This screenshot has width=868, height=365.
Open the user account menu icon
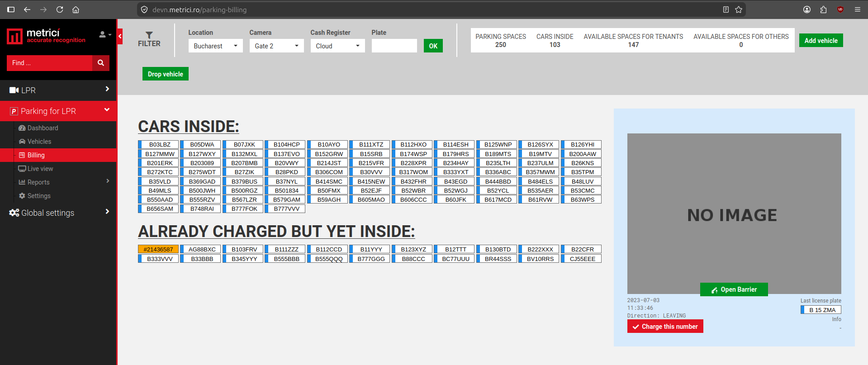click(105, 34)
